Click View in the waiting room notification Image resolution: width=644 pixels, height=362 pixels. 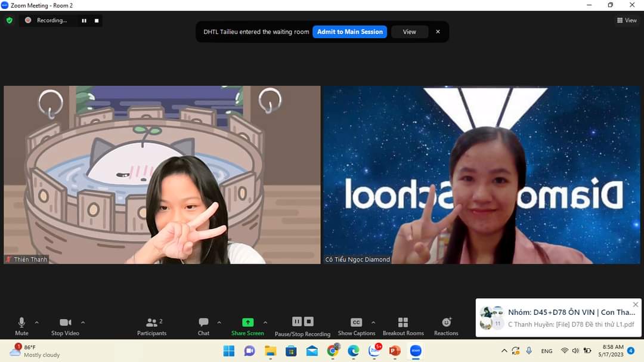(410, 32)
